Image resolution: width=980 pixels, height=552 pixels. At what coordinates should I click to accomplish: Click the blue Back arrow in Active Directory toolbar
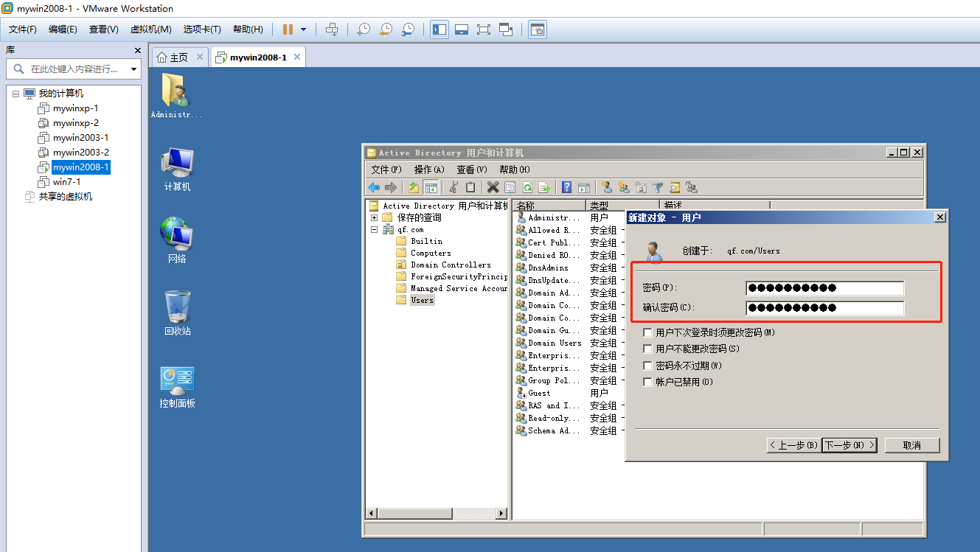coord(375,187)
